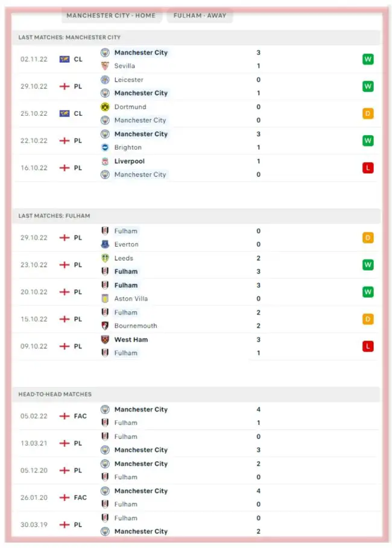Click the Leicester club crest icon
The height and width of the screenshot is (548, 392).
coord(105,80)
